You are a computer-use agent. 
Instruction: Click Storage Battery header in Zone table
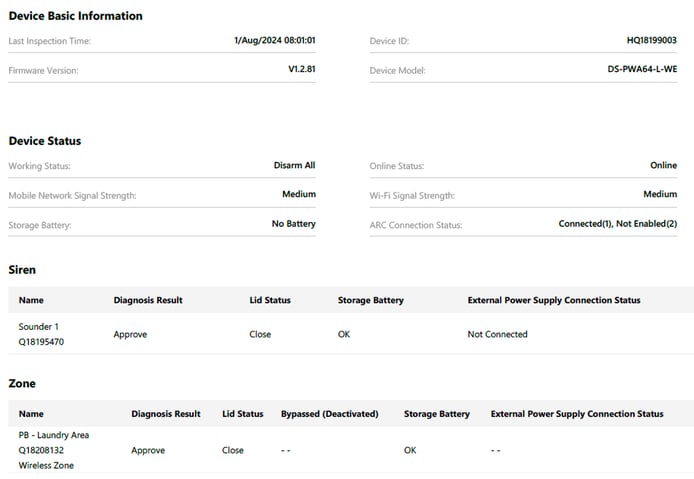(437, 414)
